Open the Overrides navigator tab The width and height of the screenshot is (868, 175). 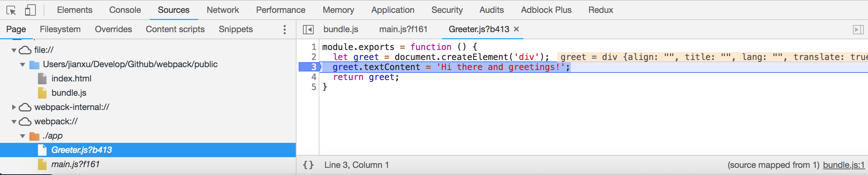pos(114,29)
